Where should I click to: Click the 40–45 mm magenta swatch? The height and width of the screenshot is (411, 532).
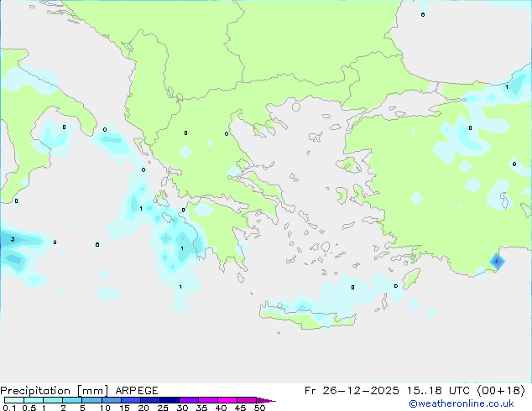pos(227,400)
